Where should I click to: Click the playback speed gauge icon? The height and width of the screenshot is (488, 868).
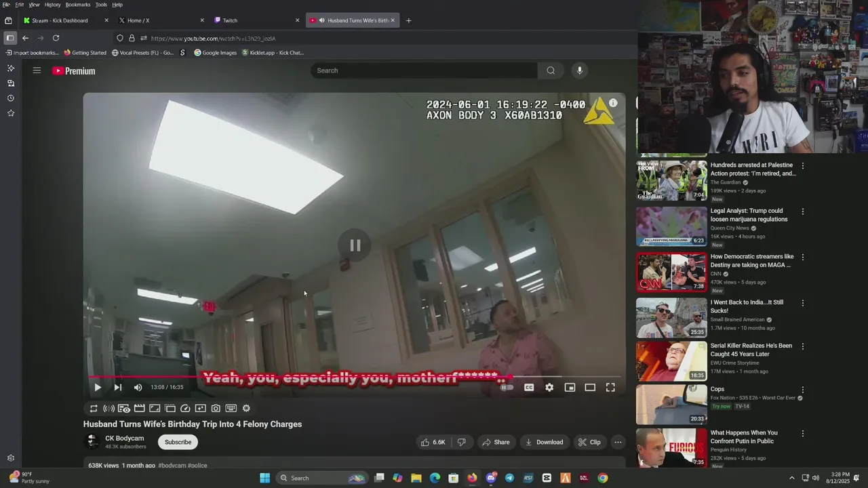185,408
